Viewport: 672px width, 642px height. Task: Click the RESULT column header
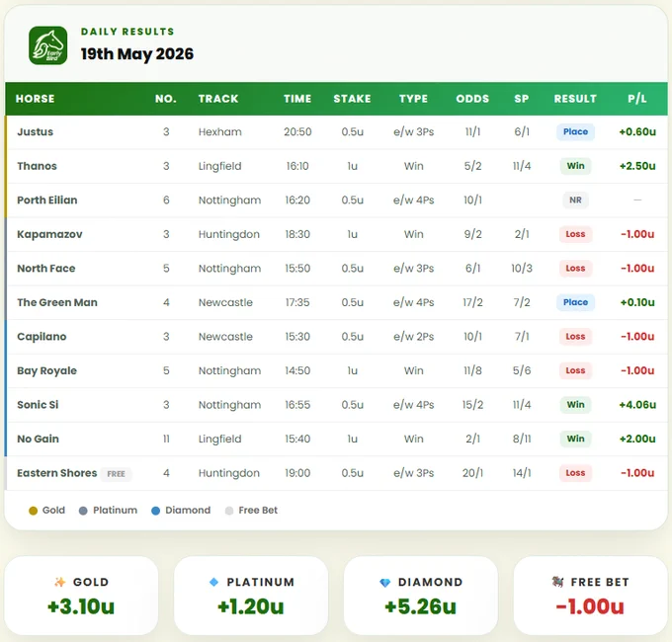pyautogui.click(x=575, y=99)
